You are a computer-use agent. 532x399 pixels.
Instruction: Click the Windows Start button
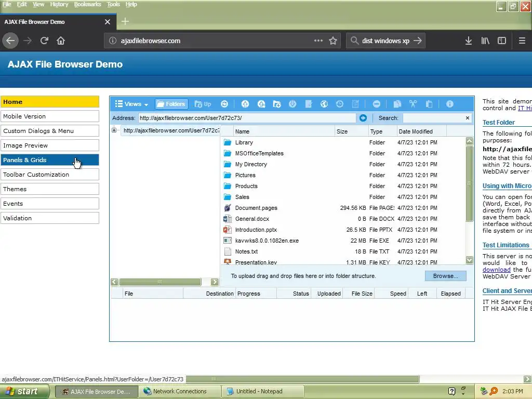click(24, 391)
